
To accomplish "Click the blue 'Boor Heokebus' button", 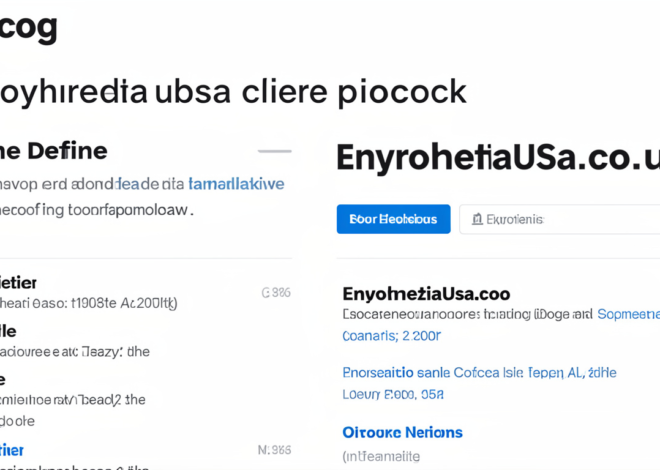I will click(x=393, y=219).
